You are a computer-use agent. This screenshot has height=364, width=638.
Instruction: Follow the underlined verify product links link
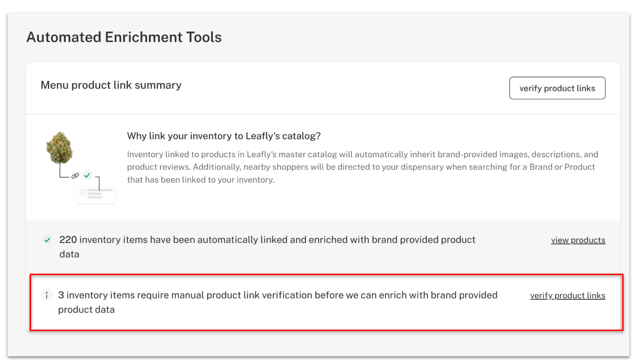tap(568, 295)
